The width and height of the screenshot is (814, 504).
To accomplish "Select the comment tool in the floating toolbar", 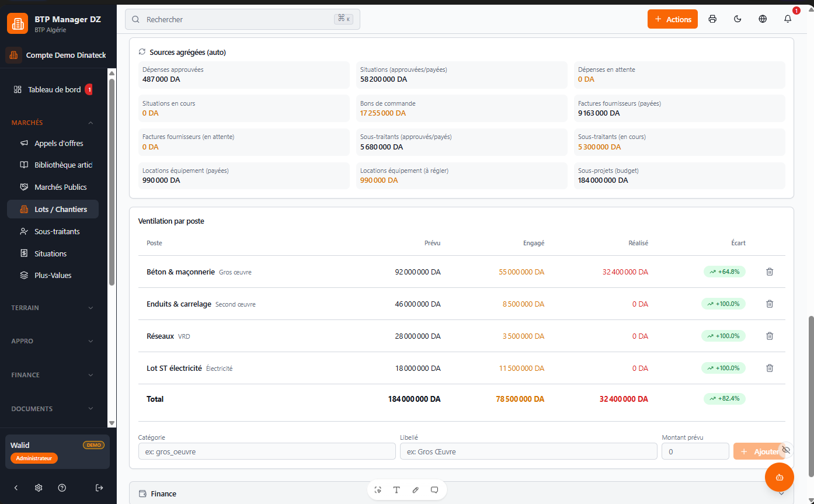I will click(434, 490).
